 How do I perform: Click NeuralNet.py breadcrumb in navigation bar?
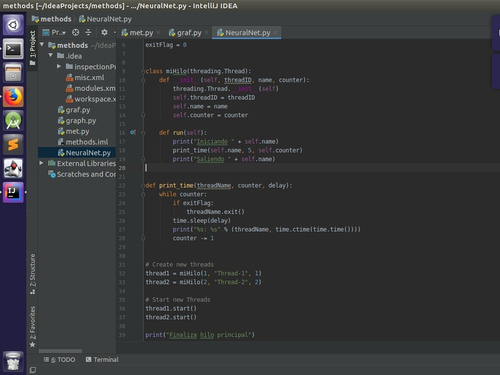[105, 19]
